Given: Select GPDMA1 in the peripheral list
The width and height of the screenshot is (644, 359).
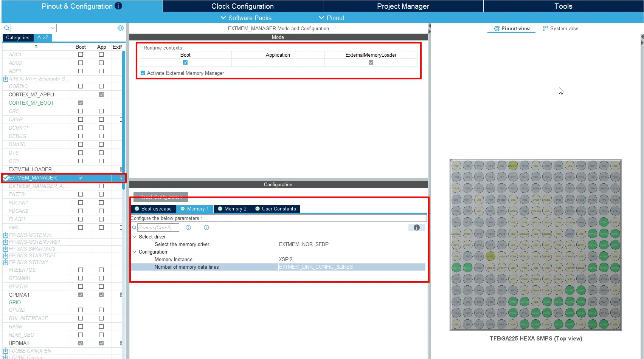Looking at the screenshot, I should pos(19,295).
